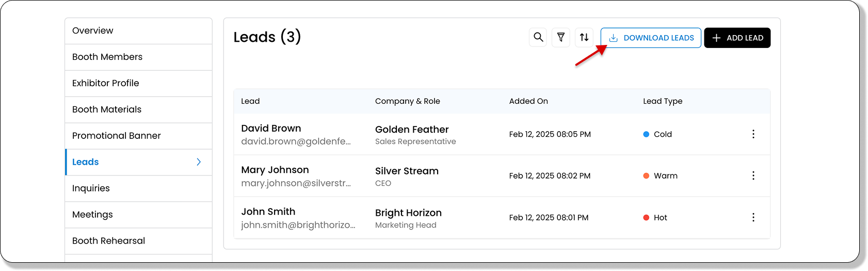Open John Smith's three-dot menu
The height and width of the screenshot is (271, 868).
pyautogui.click(x=753, y=217)
